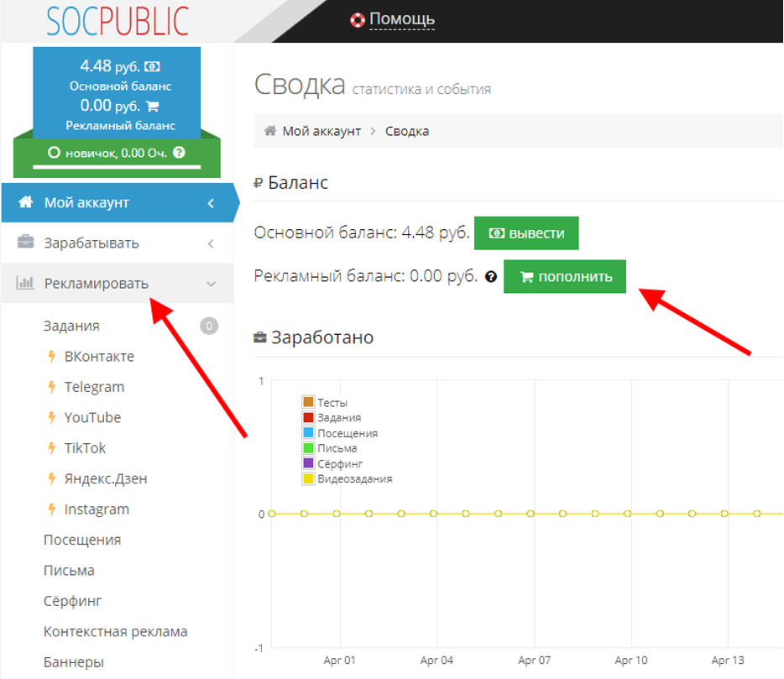Screen dimensions: 784x679
Task: Click the lightning icon beside Telegram
Action: coord(51,387)
